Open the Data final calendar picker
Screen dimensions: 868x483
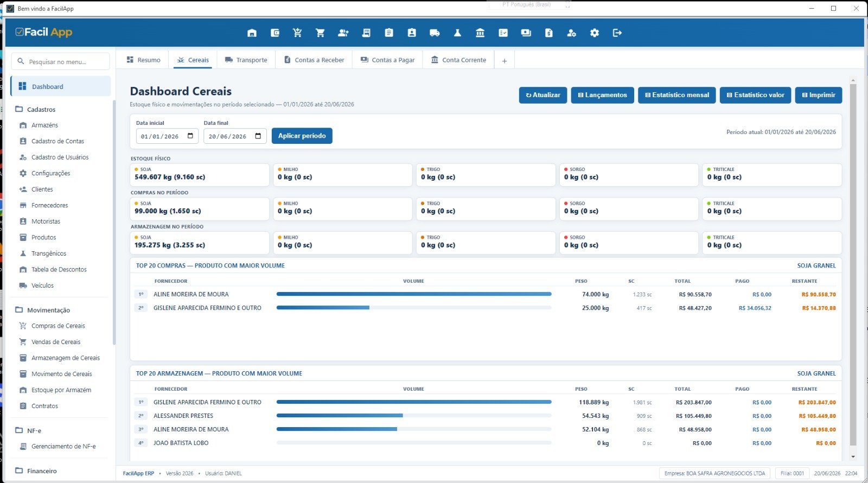258,136
